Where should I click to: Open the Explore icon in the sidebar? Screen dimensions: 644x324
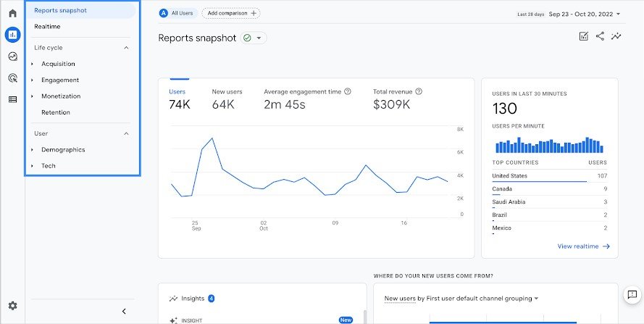pyautogui.click(x=13, y=57)
